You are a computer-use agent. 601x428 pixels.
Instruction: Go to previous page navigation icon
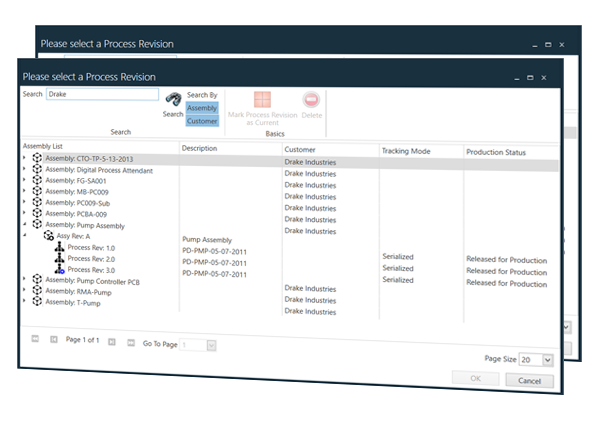pyautogui.click(x=54, y=339)
